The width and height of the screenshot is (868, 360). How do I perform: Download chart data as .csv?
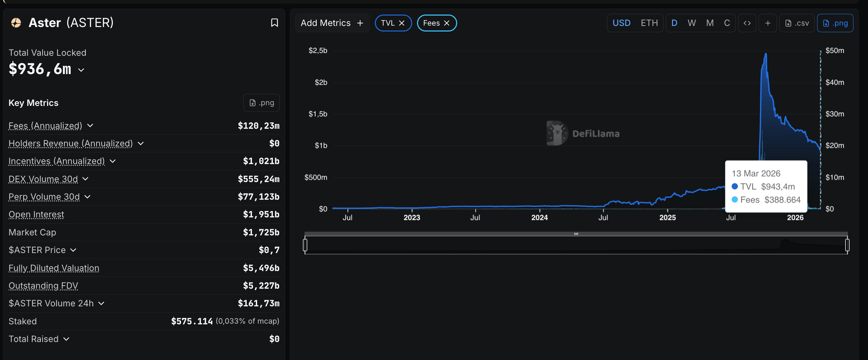(x=797, y=23)
